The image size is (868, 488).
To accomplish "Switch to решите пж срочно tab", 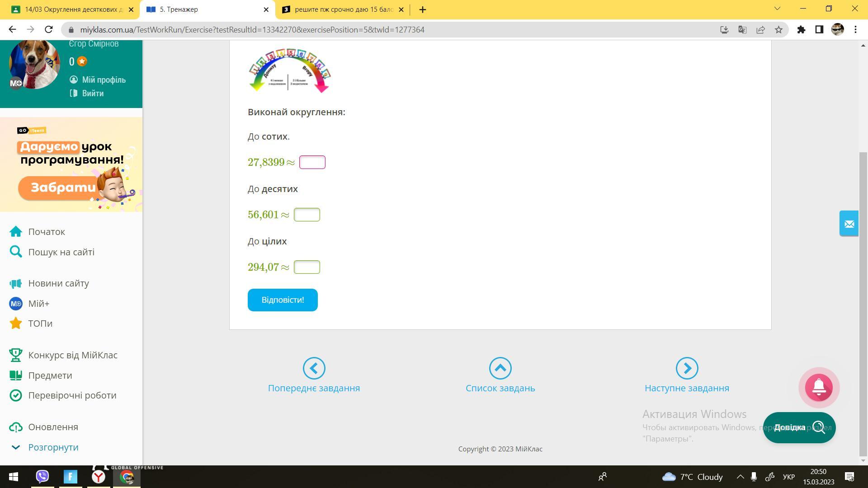I will click(343, 9).
